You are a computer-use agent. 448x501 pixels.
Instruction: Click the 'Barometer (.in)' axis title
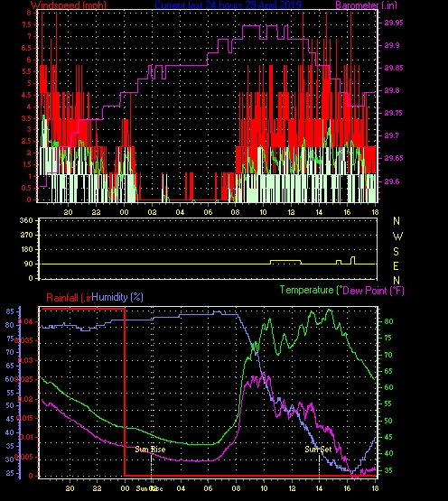click(366, 5)
